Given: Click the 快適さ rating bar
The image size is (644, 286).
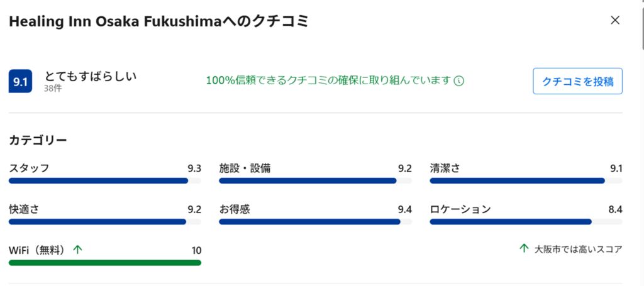Looking at the screenshot, I should 105,222.
